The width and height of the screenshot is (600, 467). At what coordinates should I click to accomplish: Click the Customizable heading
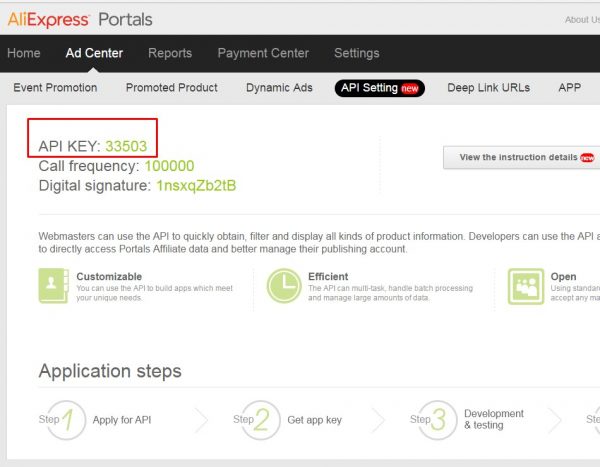point(109,276)
